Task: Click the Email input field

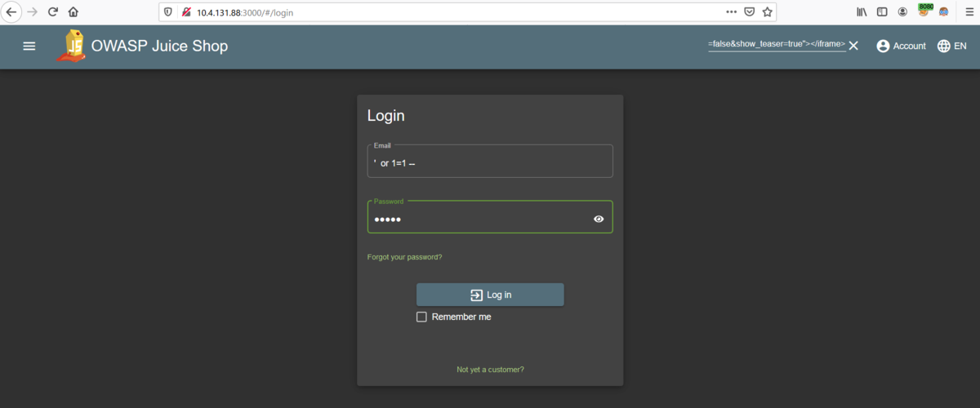Action: tap(490, 162)
